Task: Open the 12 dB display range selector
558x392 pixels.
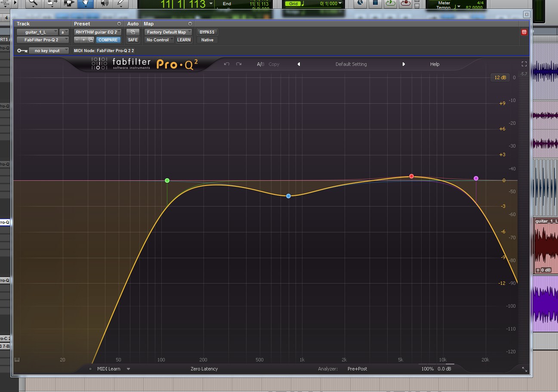Action: pyautogui.click(x=500, y=77)
